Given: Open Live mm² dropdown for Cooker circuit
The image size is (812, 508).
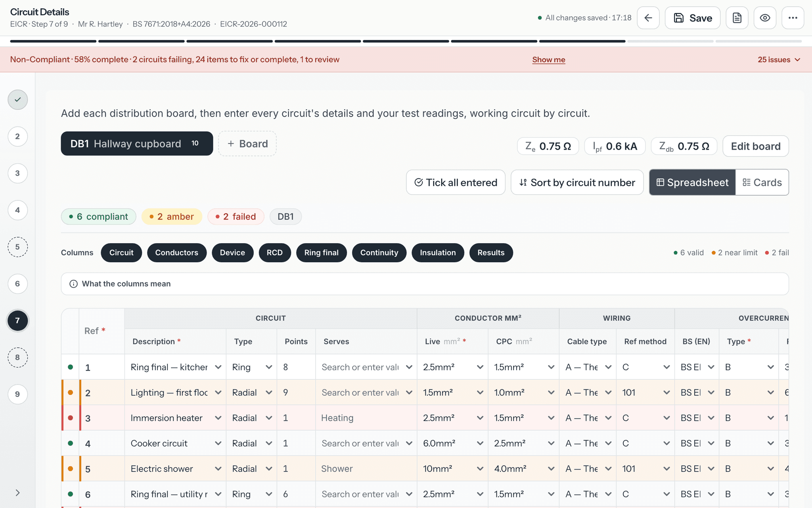Looking at the screenshot, I should [x=452, y=443].
